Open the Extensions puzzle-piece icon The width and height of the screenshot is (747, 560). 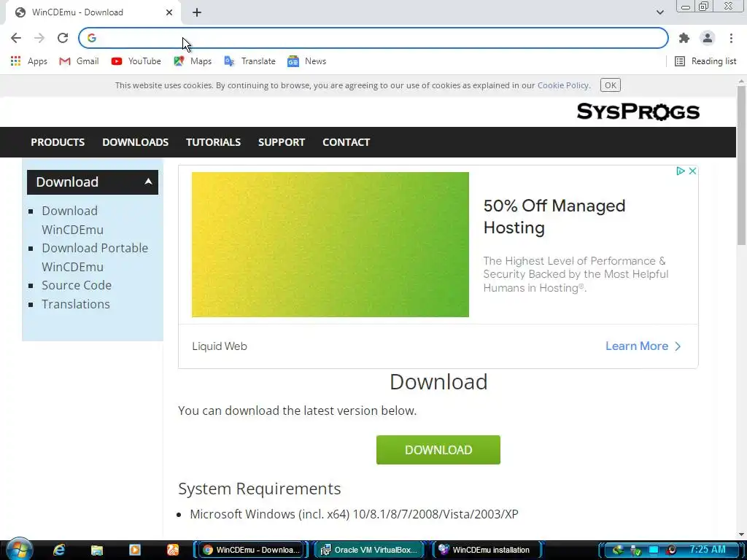pos(684,38)
